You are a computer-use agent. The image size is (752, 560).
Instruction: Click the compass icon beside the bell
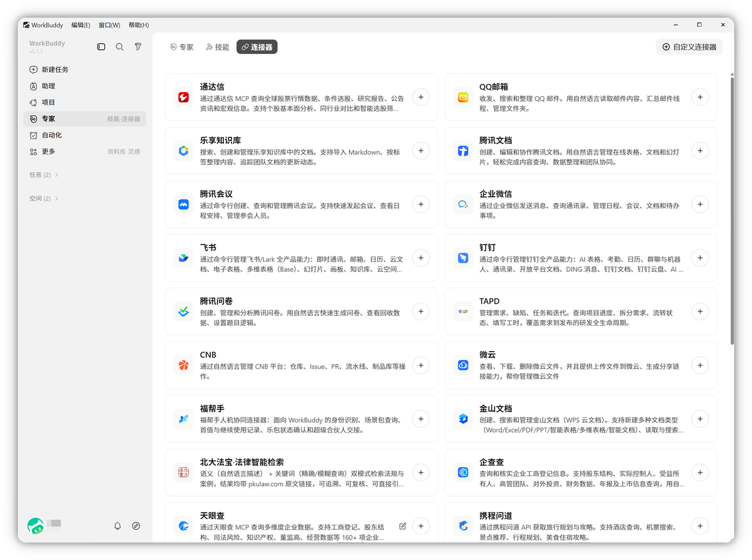136,526
